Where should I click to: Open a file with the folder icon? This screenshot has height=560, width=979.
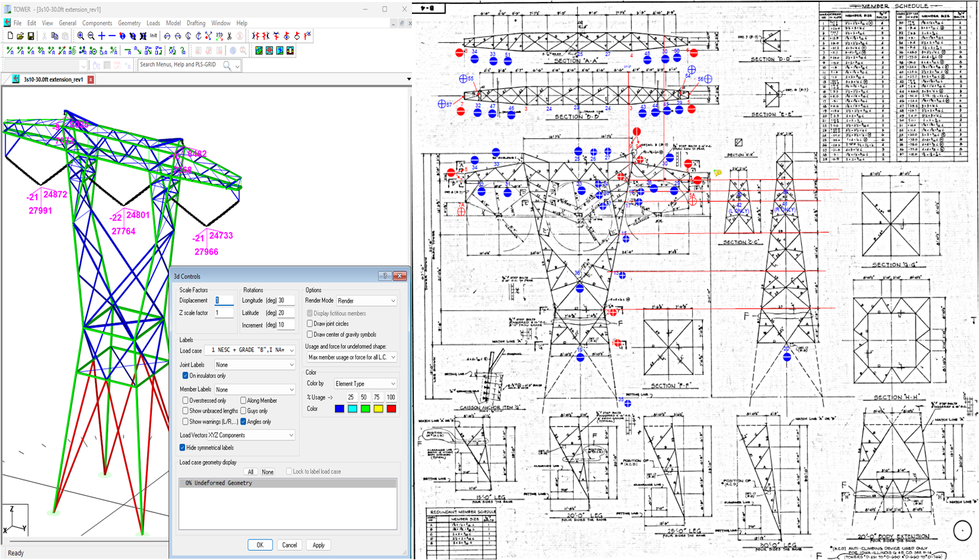pyautogui.click(x=20, y=36)
